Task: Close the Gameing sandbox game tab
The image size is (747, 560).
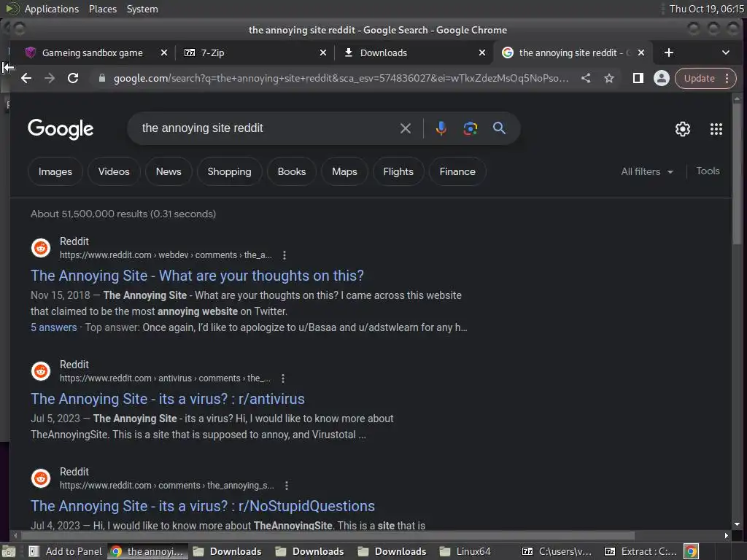Action: pos(164,52)
